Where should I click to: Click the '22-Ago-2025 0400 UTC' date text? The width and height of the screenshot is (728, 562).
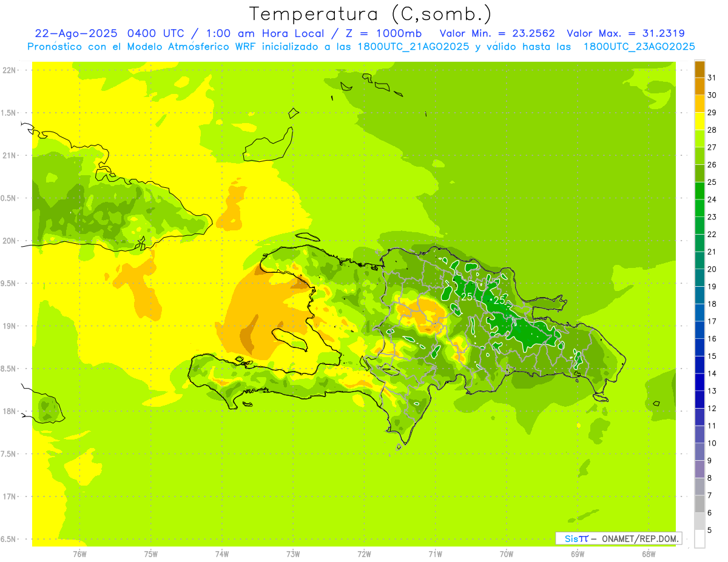(110, 33)
